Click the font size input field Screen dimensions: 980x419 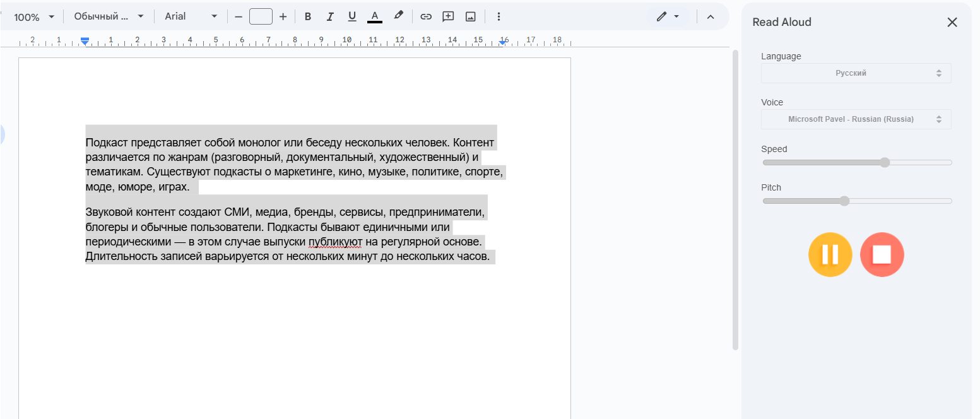261,16
